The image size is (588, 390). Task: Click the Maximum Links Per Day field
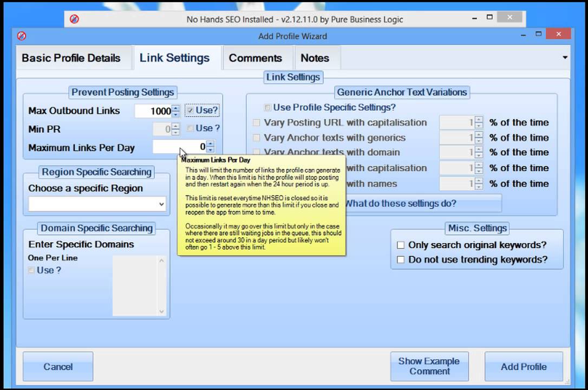(180, 147)
